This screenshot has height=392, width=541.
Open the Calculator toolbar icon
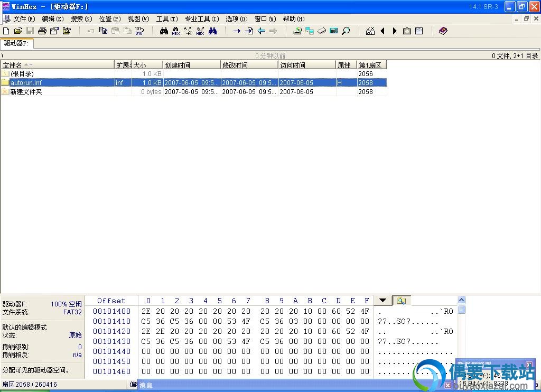click(334, 31)
